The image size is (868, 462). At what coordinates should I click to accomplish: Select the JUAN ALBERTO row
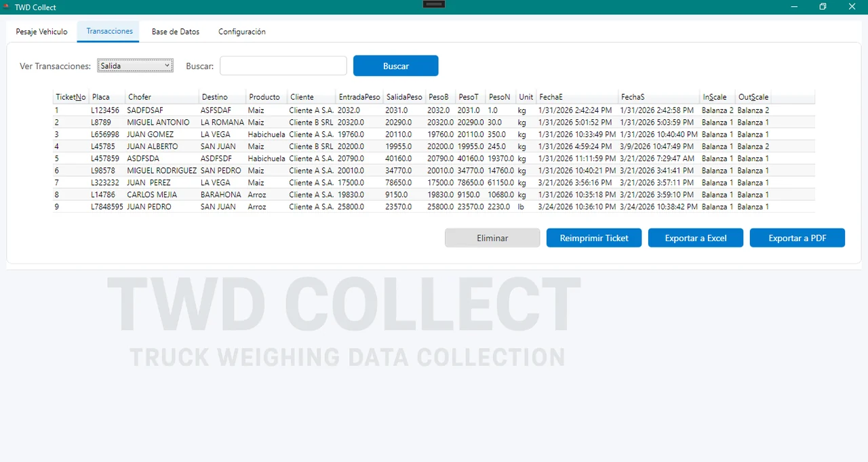(x=434, y=146)
